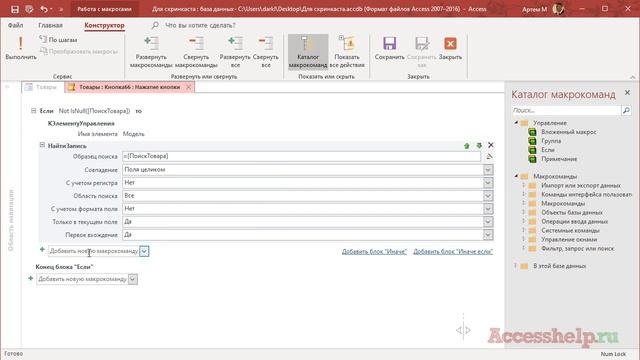
Task: Open expression builder next to Образец поиска
Action: [x=489, y=156]
